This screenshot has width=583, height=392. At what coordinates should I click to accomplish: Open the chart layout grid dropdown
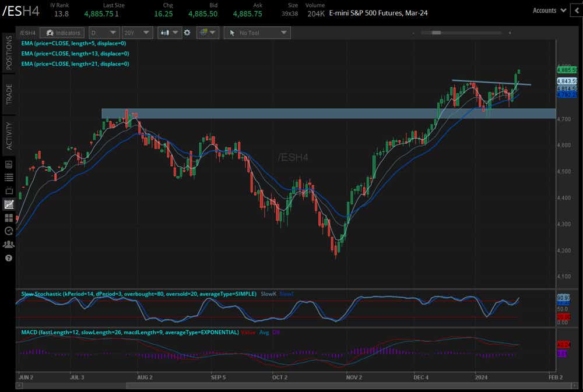click(208, 33)
